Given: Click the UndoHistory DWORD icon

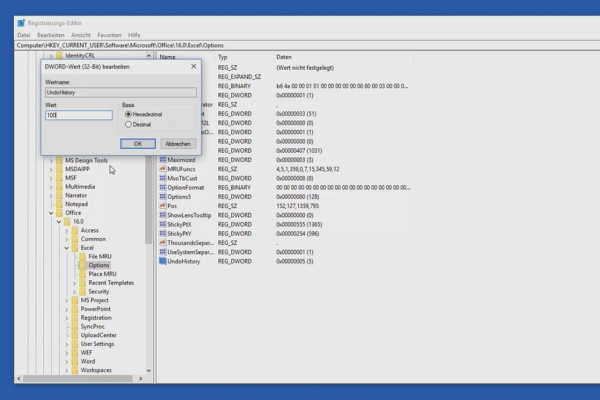Looking at the screenshot, I should tap(163, 261).
